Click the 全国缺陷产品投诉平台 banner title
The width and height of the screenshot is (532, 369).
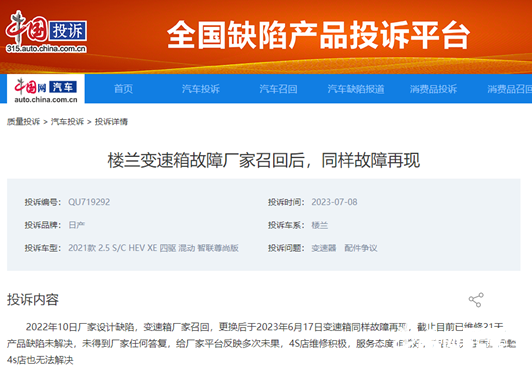coord(318,35)
